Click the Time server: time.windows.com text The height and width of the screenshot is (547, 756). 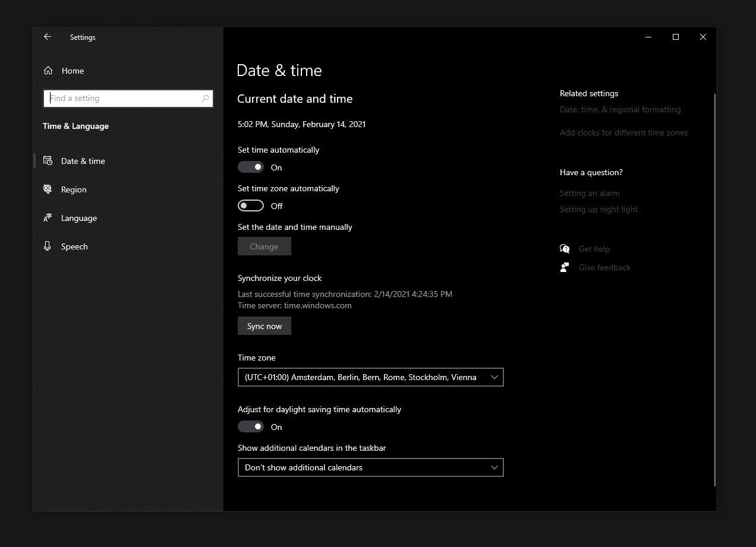point(295,305)
